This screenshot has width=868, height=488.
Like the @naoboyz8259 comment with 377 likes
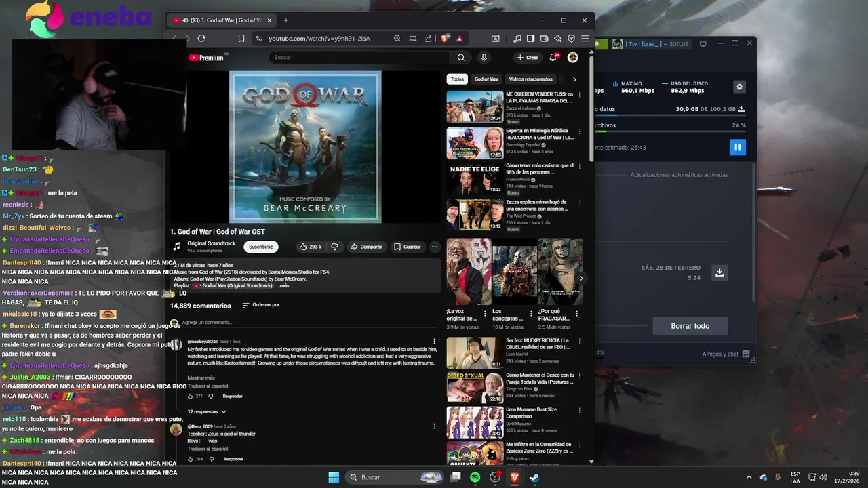tap(190, 396)
